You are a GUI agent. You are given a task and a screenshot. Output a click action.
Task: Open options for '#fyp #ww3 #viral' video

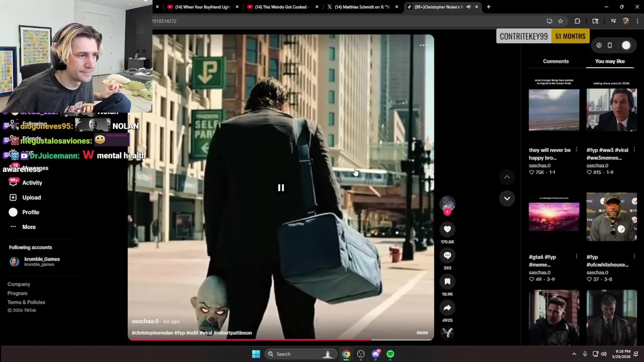[x=634, y=150]
